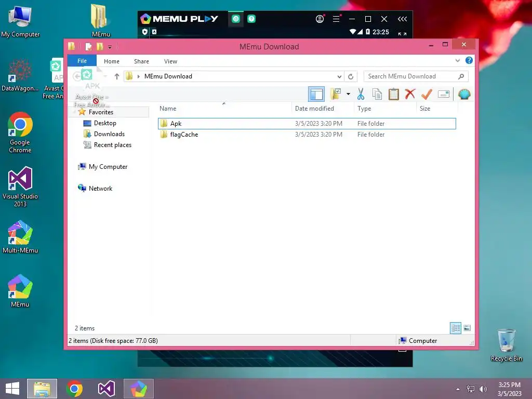Image resolution: width=532 pixels, height=399 pixels.
Task: Open quick access toolbar customize dropdown
Action: click(x=110, y=47)
